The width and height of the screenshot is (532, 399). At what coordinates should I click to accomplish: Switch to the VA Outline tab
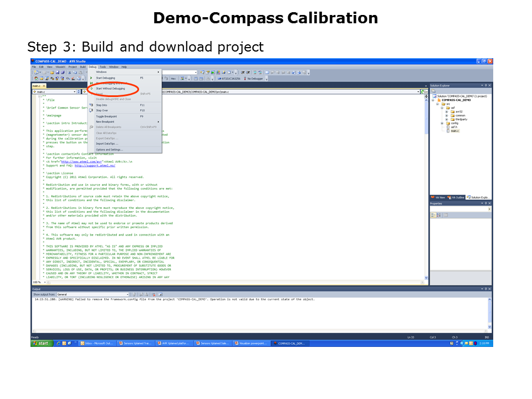(456, 197)
